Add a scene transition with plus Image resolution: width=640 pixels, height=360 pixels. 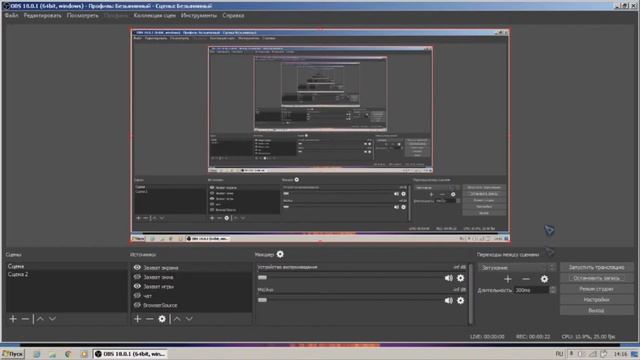click(x=508, y=279)
